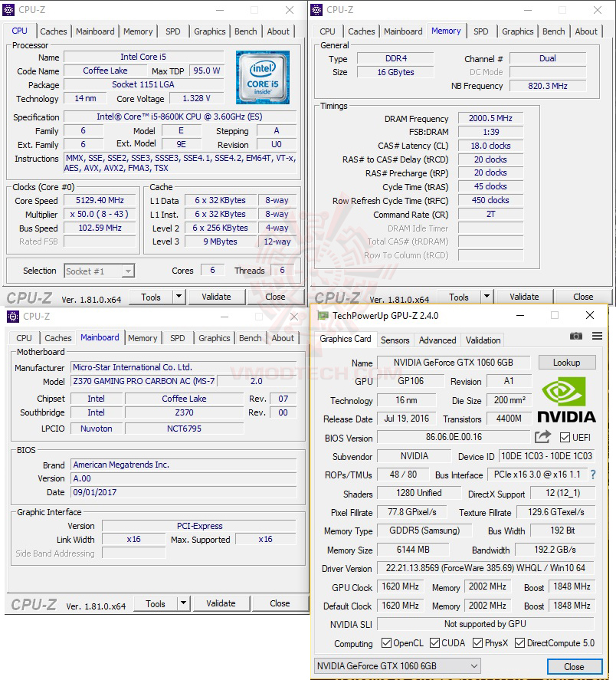Viewport: 616px width, 680px height.
Task: Click the GPU Clock value 1620 MHz
Action: (400, 586)
